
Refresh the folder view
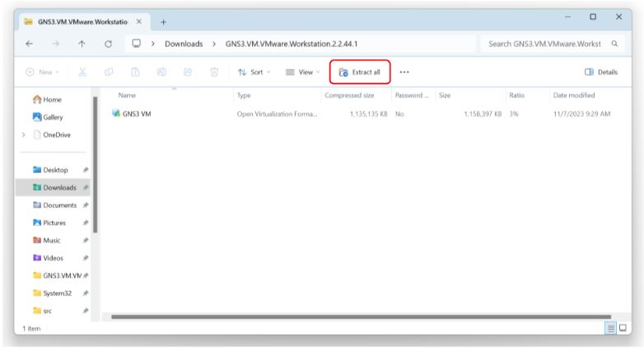click(x=108, y=44)
